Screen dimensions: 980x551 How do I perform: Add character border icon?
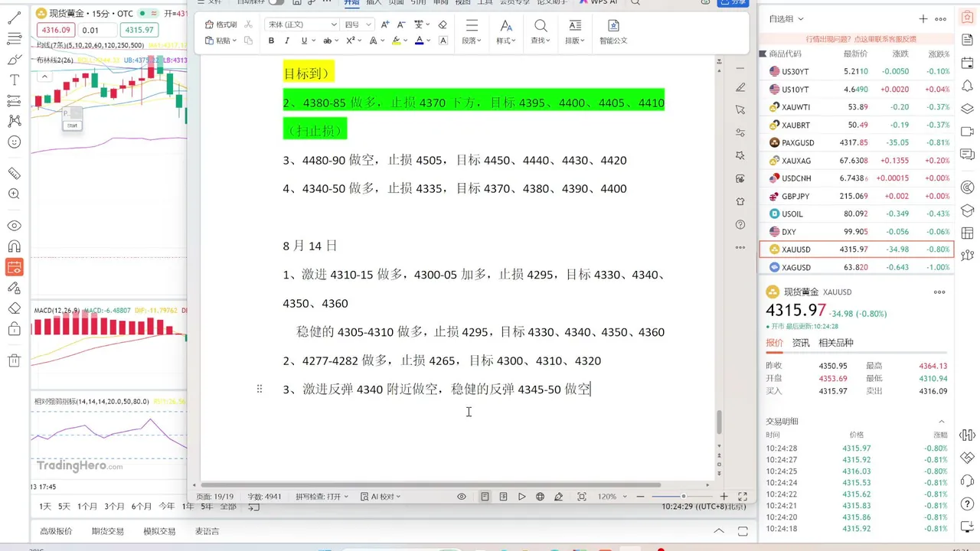pos(443,41)
